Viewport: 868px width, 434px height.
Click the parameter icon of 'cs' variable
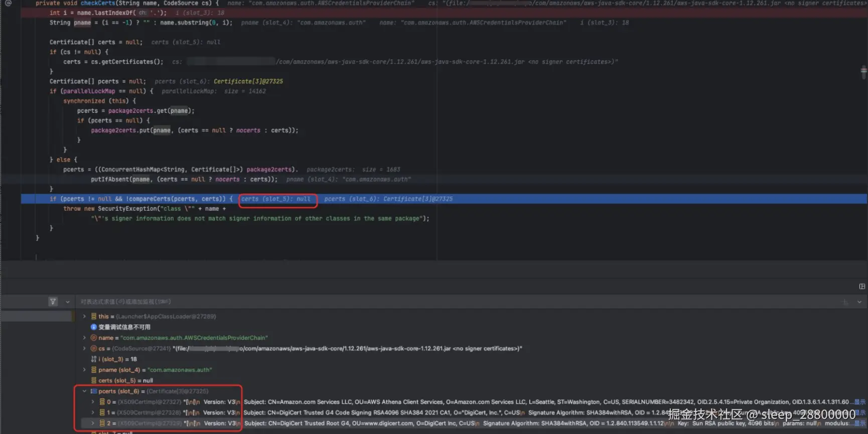pos(93,348)
